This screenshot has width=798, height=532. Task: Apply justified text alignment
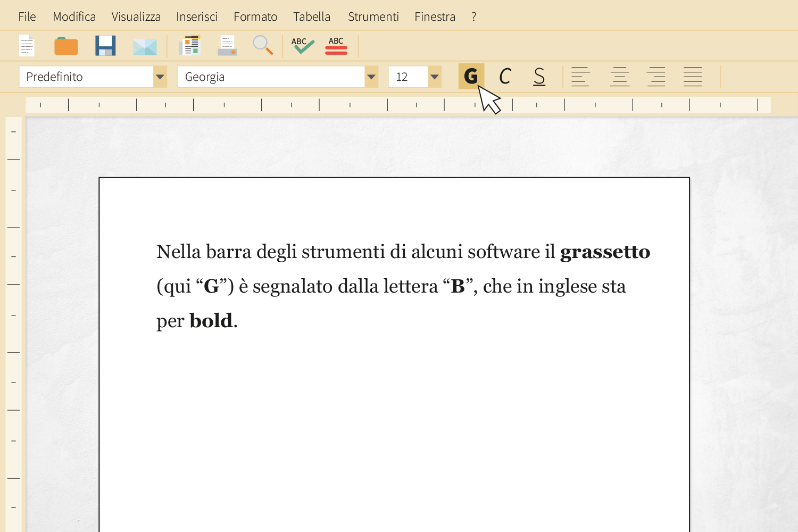pyautogui.click(x=692, y=77)
